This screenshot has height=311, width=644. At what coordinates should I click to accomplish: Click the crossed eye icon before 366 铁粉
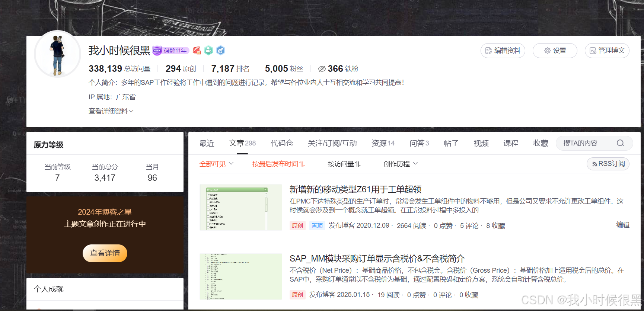(322, 69)
